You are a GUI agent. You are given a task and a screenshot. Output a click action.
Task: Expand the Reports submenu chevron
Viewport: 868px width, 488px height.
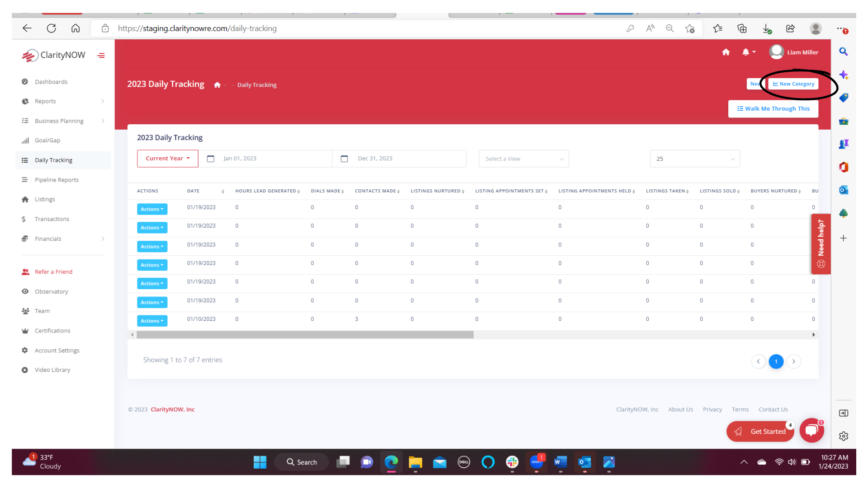pos(103,101)
